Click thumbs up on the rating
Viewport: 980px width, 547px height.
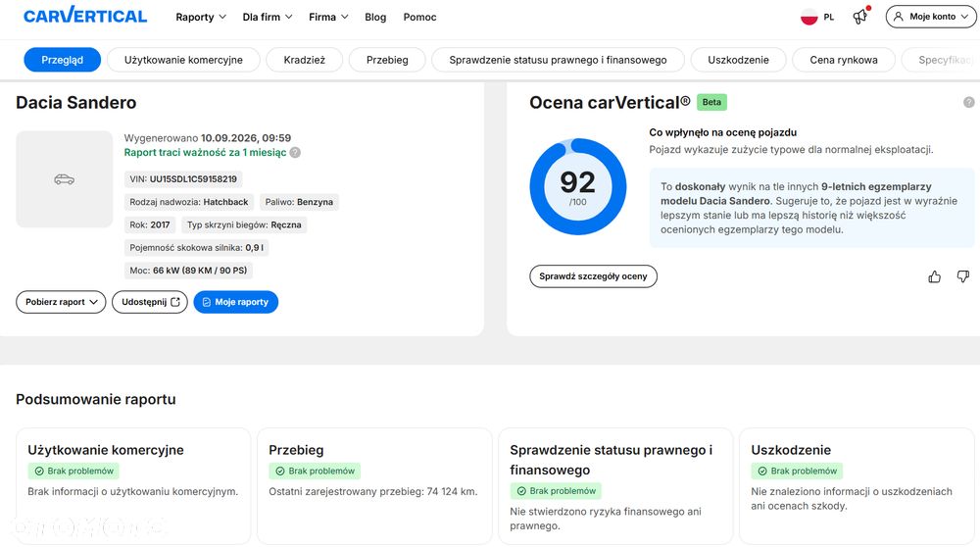(934, 276)
